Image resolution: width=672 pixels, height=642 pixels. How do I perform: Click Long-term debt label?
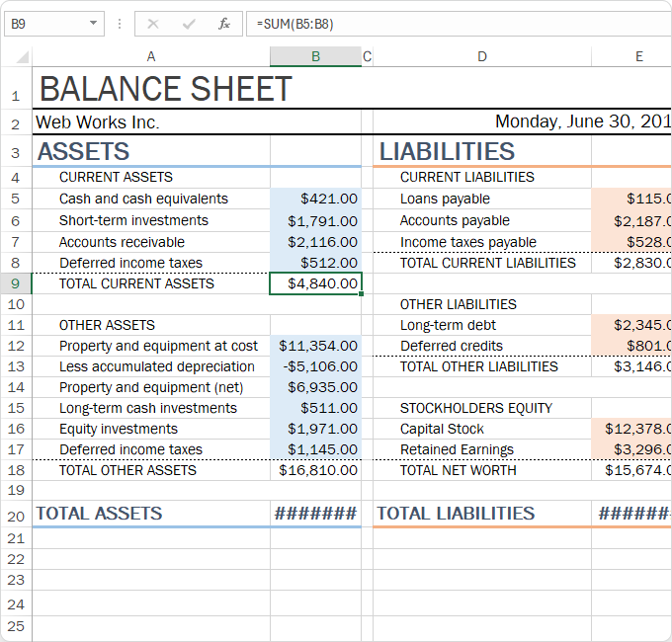pos(448,325)
